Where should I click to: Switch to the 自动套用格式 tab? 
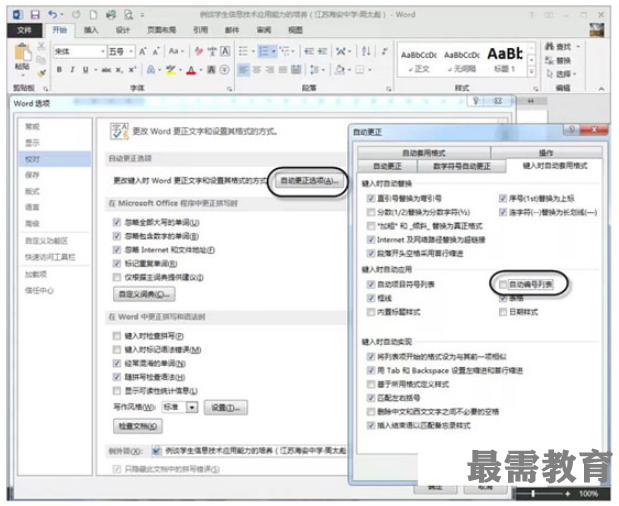tap(424, 153)
